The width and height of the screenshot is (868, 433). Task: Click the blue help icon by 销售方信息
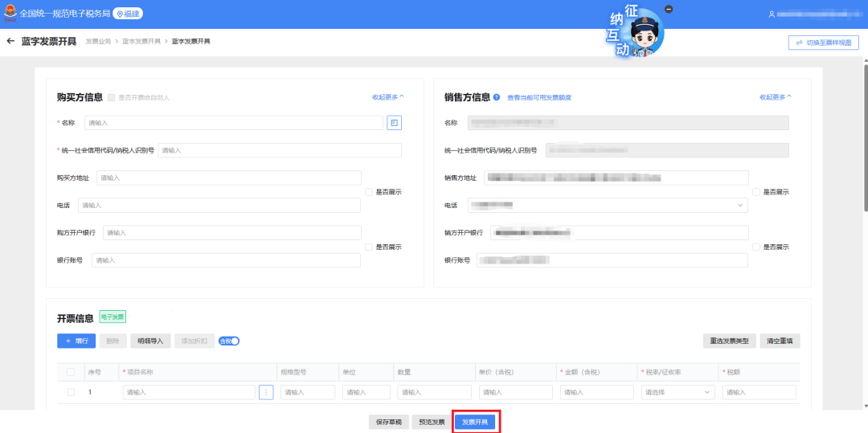pyautogui.click(x=497, y=97)
